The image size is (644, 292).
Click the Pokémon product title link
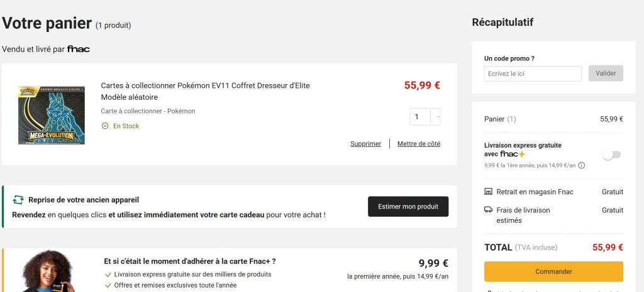(x=205, y=85)
